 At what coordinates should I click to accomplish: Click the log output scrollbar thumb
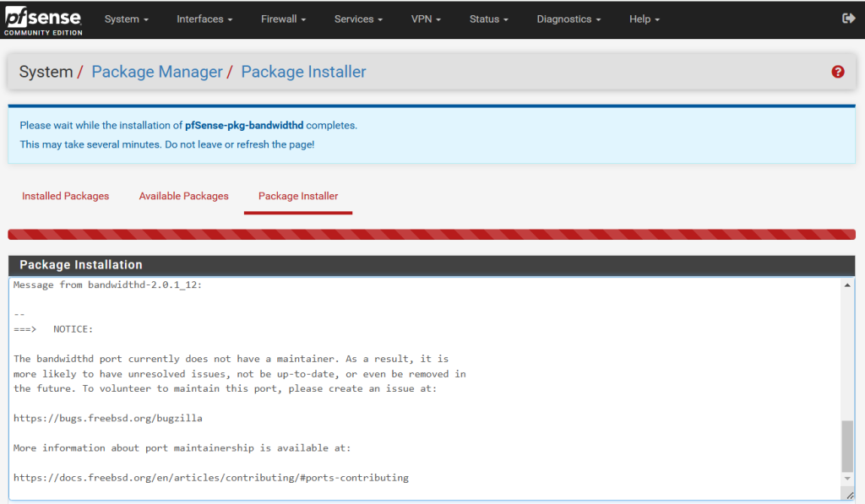846,446
